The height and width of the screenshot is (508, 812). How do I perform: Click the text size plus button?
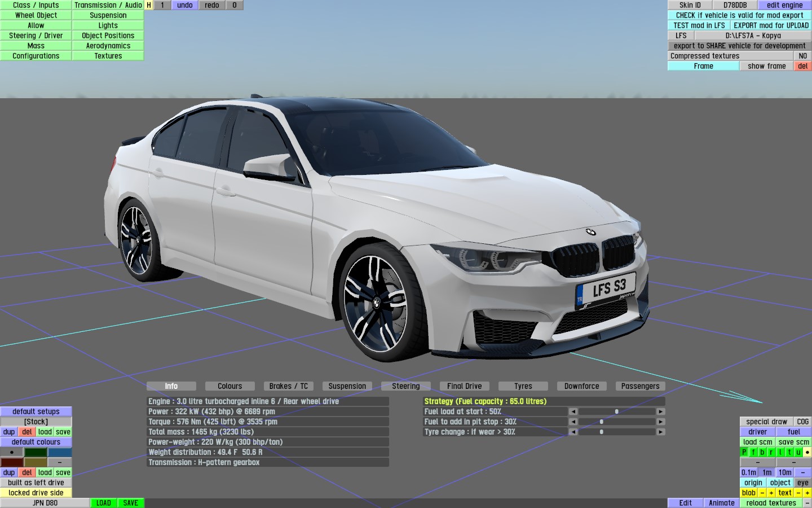[807, 493]
